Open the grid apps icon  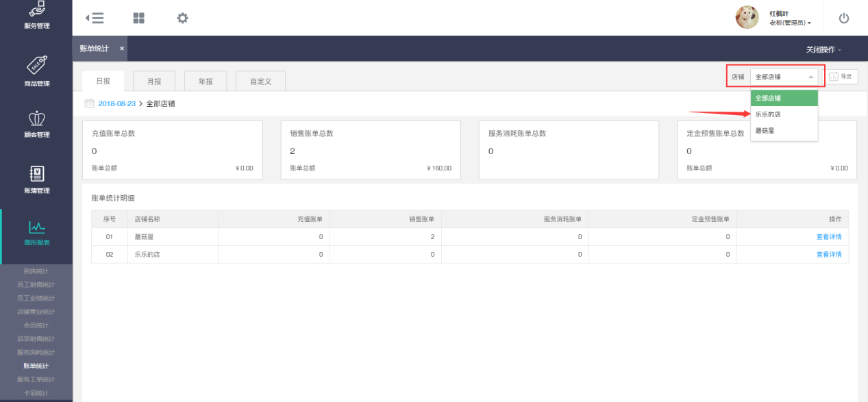pyautogui.click(x=139, y=18)
